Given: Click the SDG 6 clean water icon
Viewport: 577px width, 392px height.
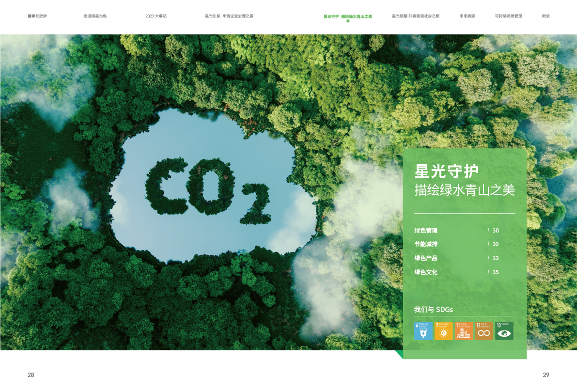Looking at the screenshot, I should tap(423, 330).
